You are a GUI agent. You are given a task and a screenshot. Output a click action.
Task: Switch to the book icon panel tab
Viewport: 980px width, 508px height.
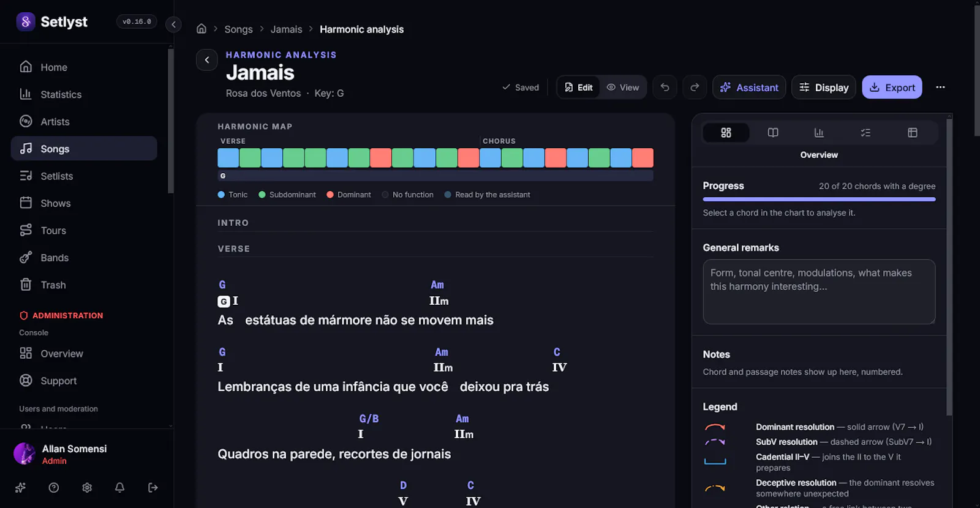point(773,133)
